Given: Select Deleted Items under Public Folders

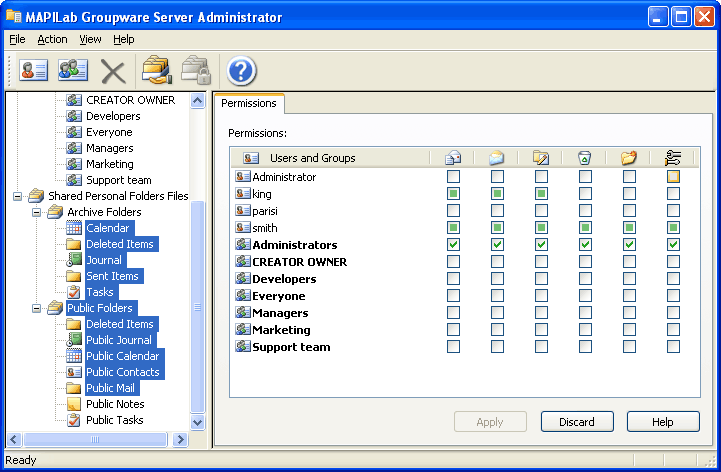Looking at the screenshot, I should [120, 324].
